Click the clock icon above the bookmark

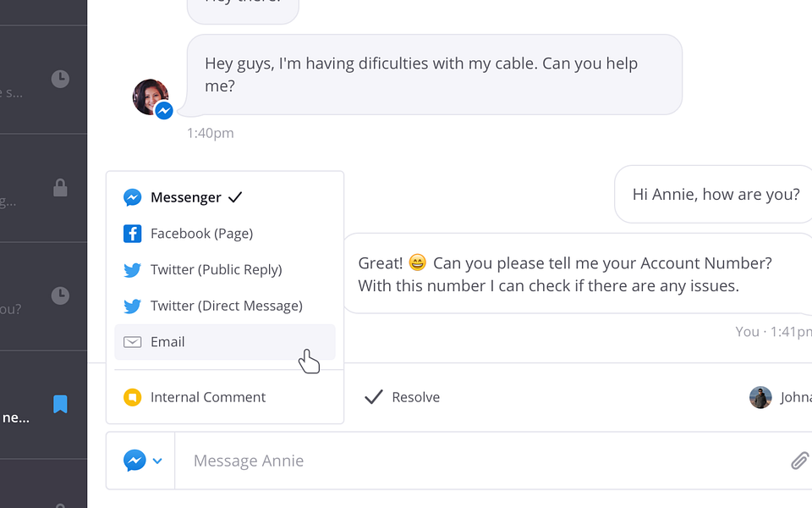[x=60, y=295]
